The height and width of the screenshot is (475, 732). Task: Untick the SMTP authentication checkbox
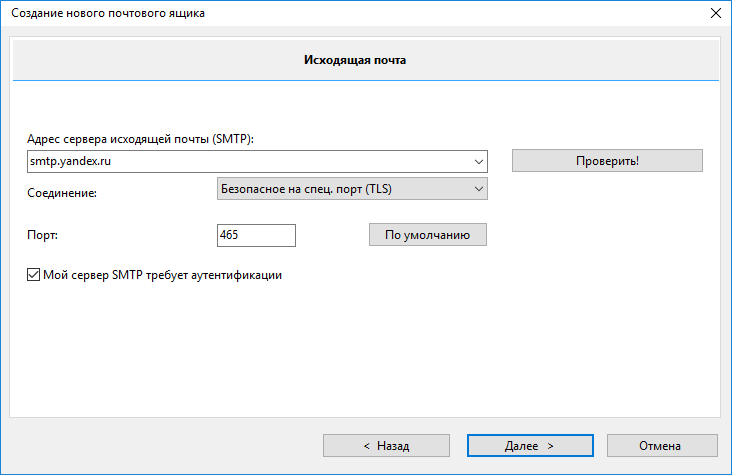(34, 274)
